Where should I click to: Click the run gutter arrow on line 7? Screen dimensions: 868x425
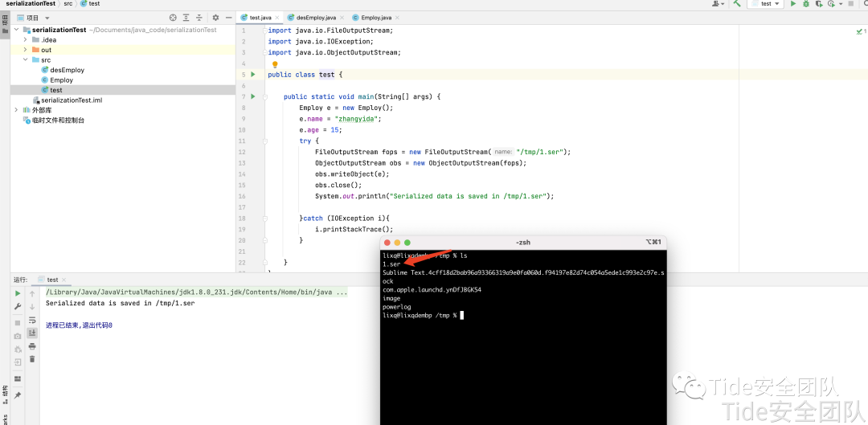tap(253, 96)
